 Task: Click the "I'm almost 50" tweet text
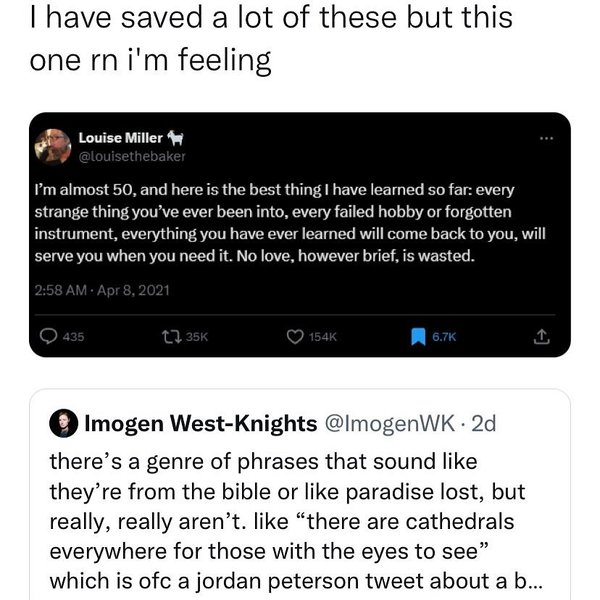(x=278, y=222)
